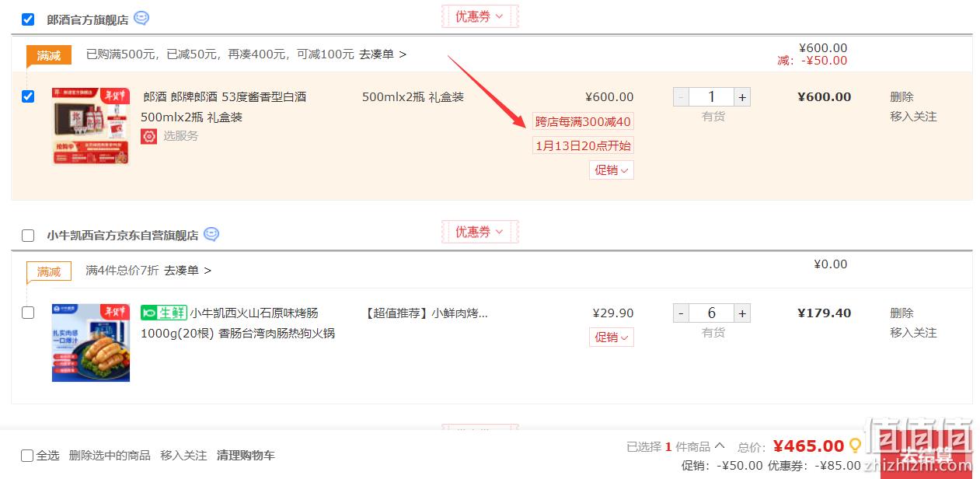Tick the 全选 select-all checkbox
The height and width of the screenshot is (479, 980).
(27, 456)
